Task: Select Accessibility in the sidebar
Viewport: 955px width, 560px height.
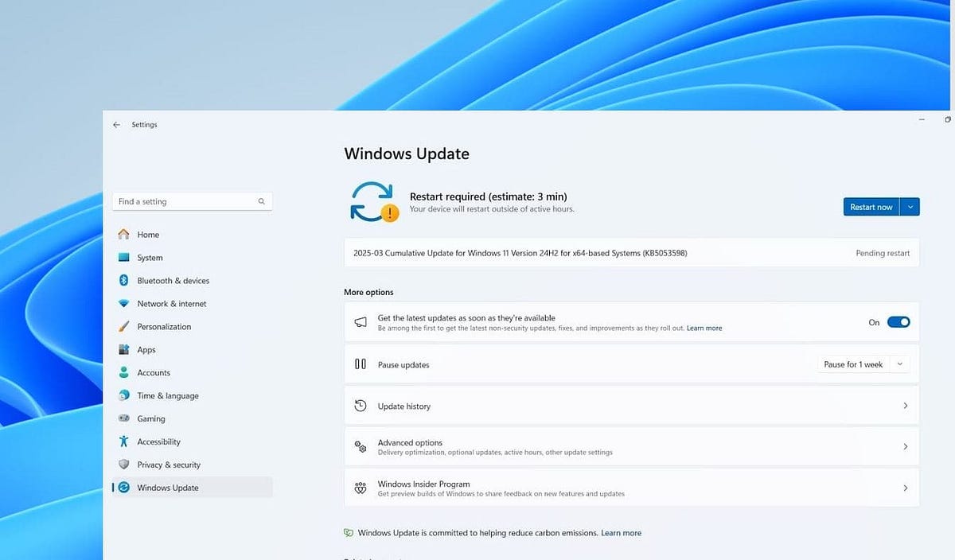Action: [x=192, y=441]
